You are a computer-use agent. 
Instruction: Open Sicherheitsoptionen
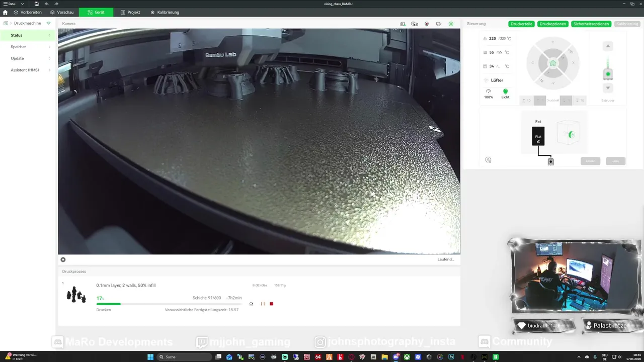point(591,24)
